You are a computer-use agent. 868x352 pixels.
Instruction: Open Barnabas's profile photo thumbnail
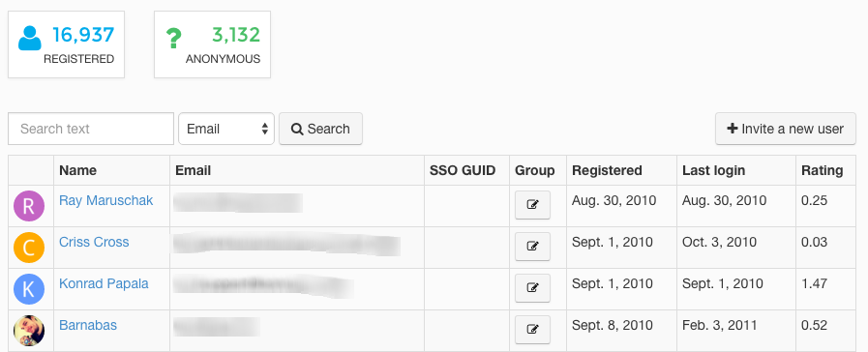29,331
